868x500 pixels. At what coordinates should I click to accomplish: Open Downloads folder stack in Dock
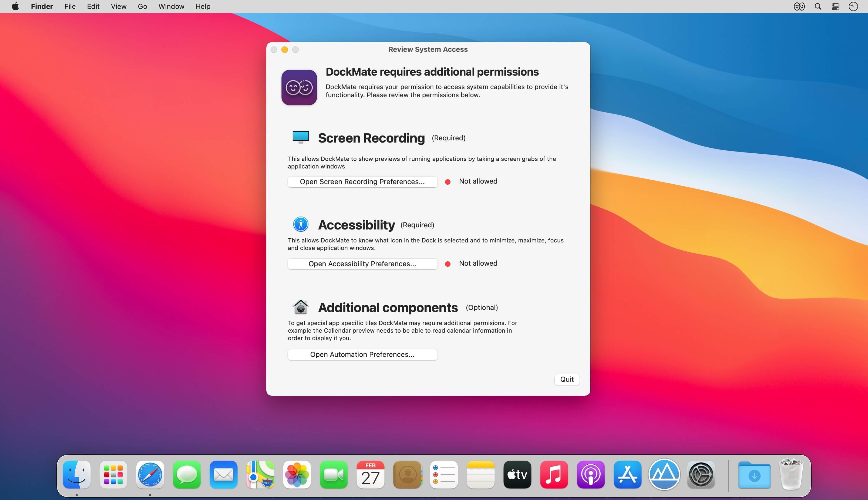coord(754,475)
